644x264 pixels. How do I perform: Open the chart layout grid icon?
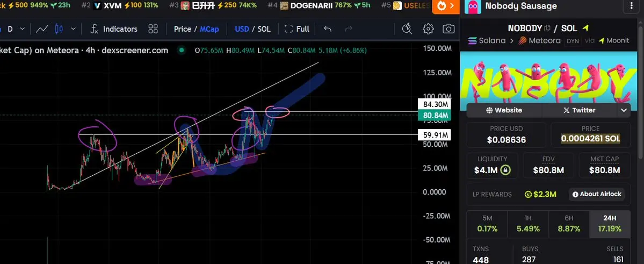pos(153,29)
